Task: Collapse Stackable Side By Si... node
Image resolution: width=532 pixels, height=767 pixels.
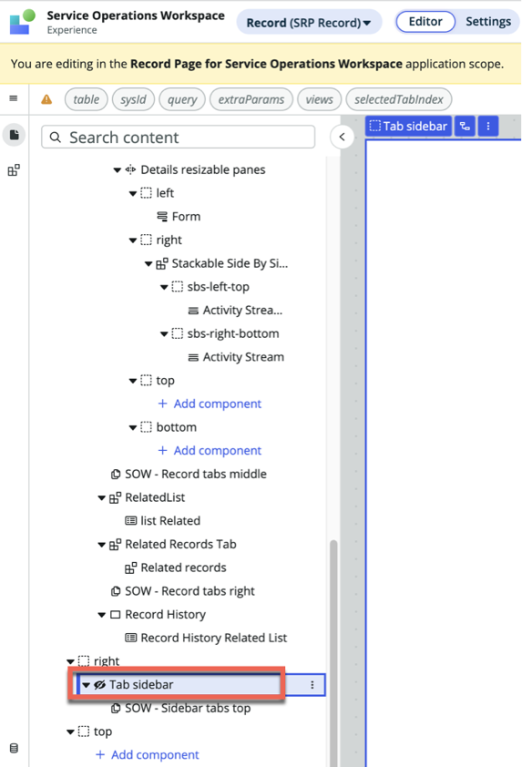Action: pos(148,264)
